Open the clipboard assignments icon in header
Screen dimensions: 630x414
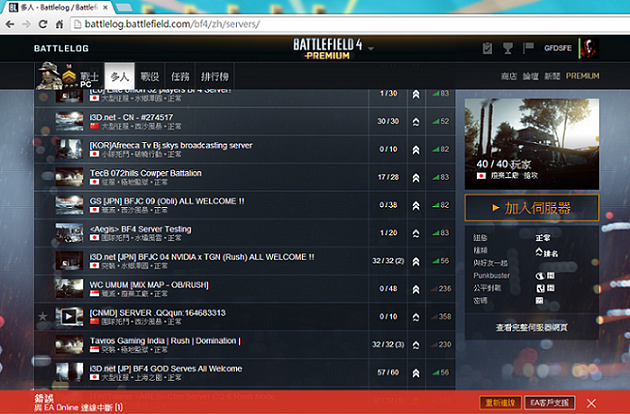click(x=487, y=48)
